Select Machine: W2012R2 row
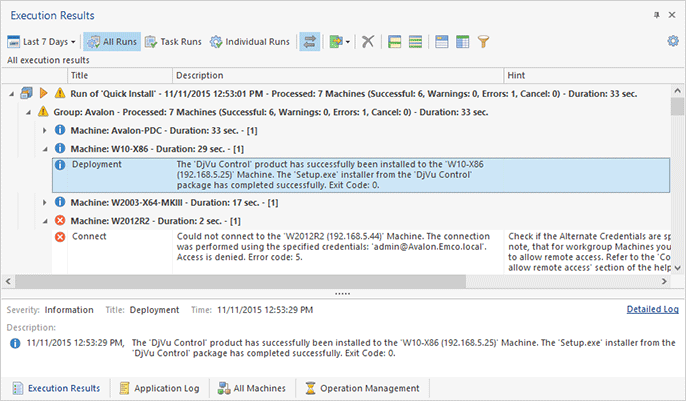 [155, 221]
